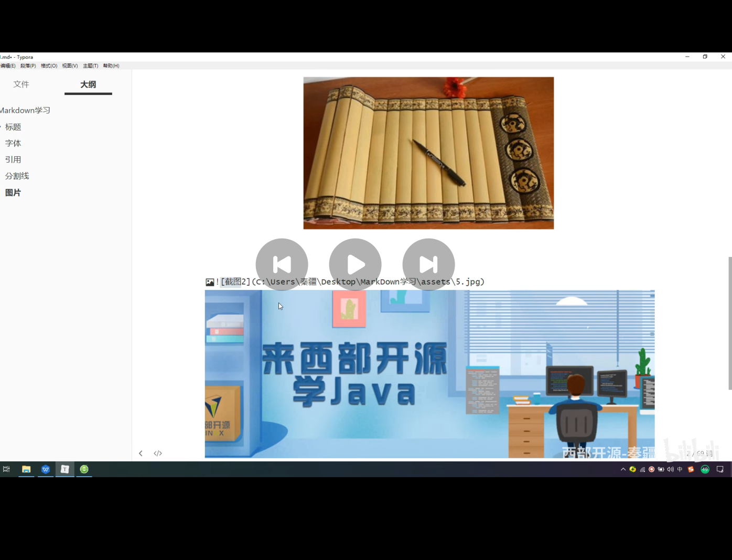
Task: Select the bamboo scroll image
Action: point(428,153)
